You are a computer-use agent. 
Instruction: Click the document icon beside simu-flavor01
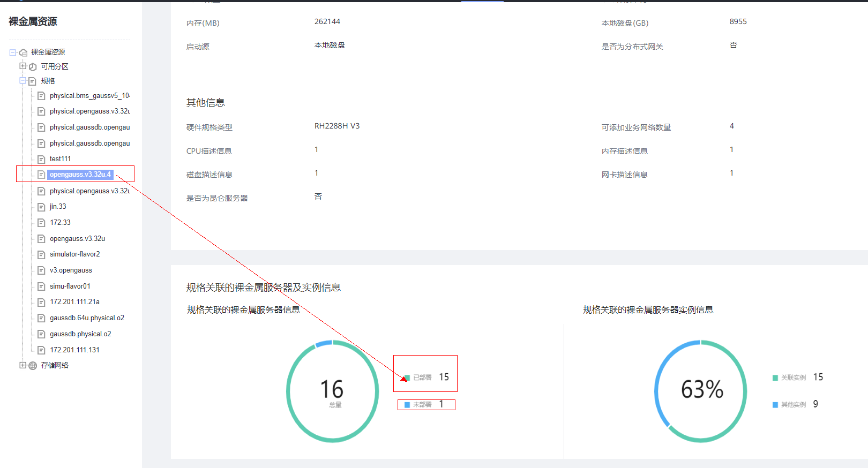point(41,286)
